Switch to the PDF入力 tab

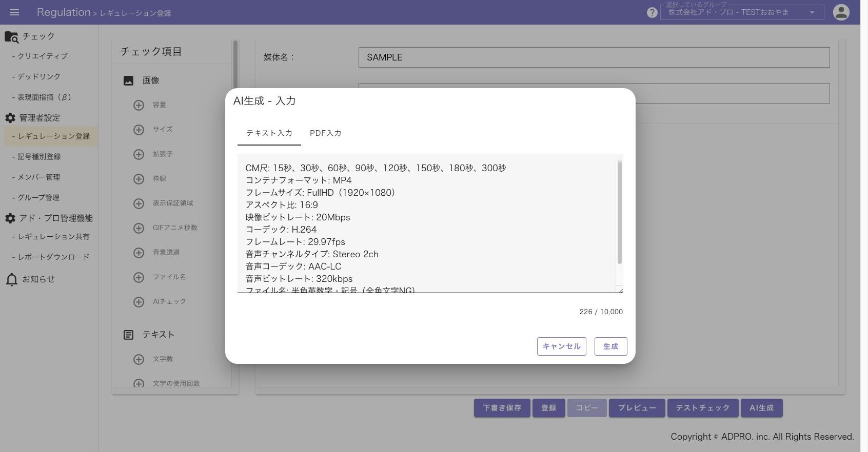(326, 133)
